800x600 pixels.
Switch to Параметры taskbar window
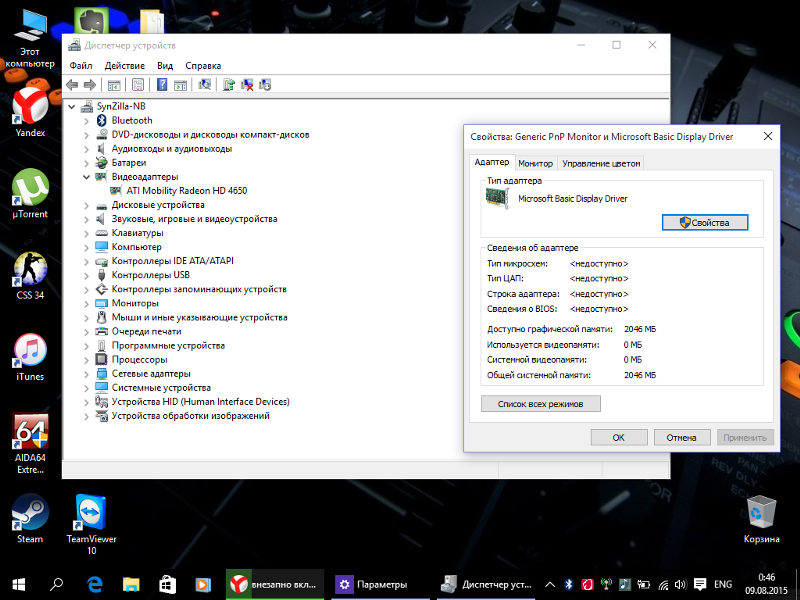[x=378, y=585]
